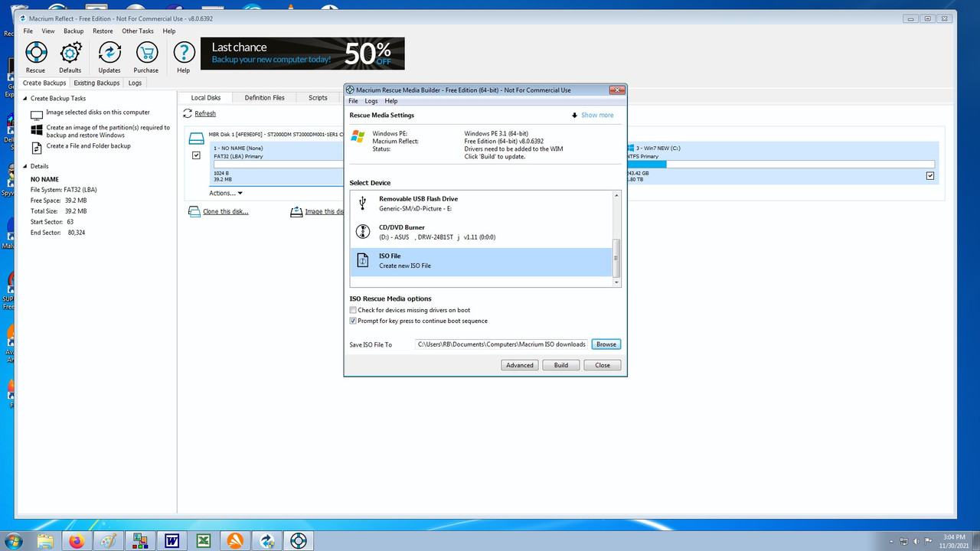This screenshot has width=980, height=551.
Task: Click the File and Folder backup document icon
Action: click(x=37, y=148)
